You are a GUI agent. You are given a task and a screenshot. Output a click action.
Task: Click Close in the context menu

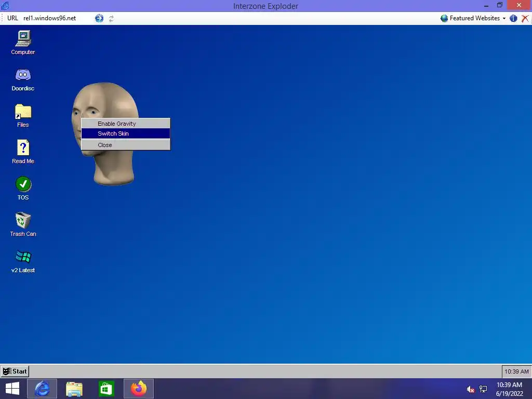pos(126,145)
